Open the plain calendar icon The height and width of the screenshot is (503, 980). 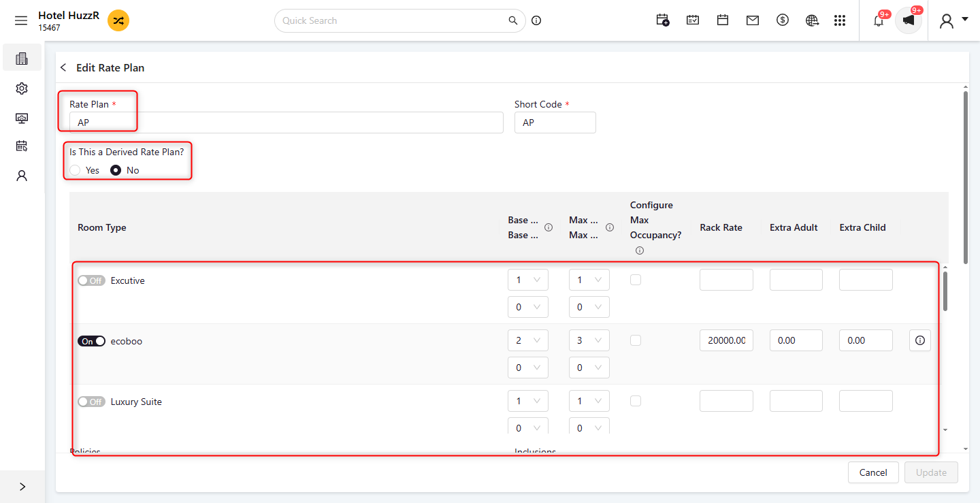click(x=723, y=20)
